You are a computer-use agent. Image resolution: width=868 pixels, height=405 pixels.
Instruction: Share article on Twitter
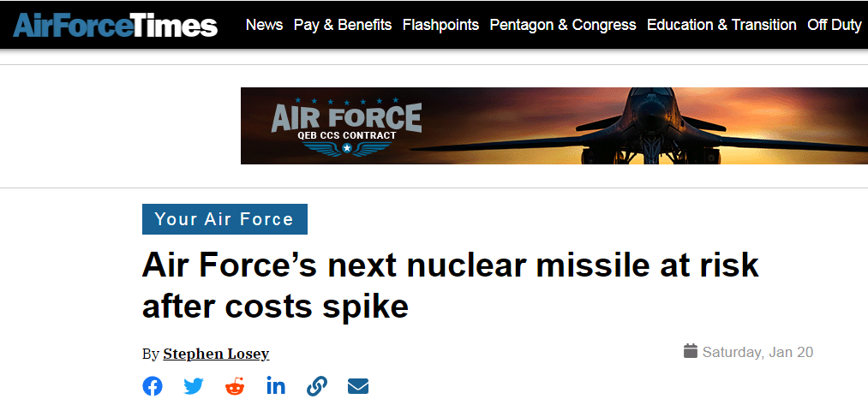click(x=194, y=386)
